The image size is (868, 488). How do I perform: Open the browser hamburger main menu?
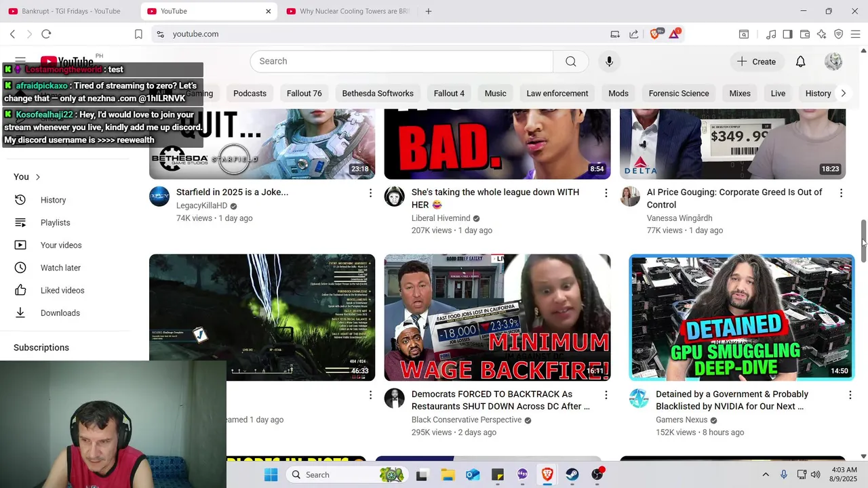coord(855,34)
